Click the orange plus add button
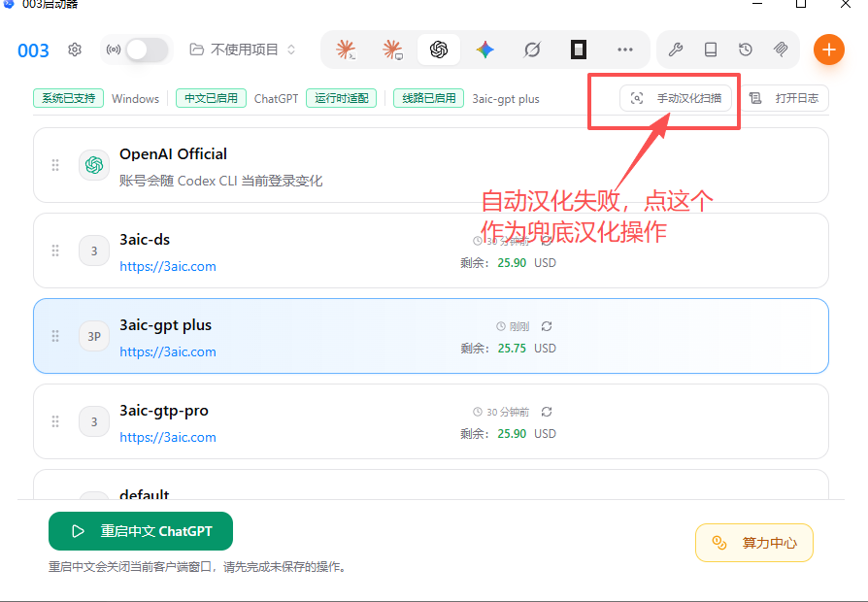Image resolution: width=868 pixels, height=602 pixels. click(829, 50)
